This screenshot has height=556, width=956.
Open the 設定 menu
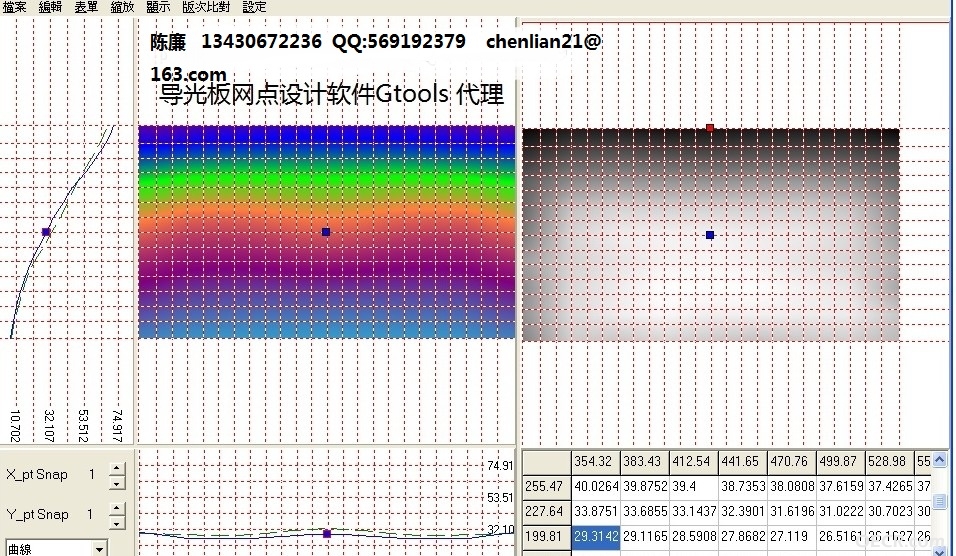tap(254, 7)
